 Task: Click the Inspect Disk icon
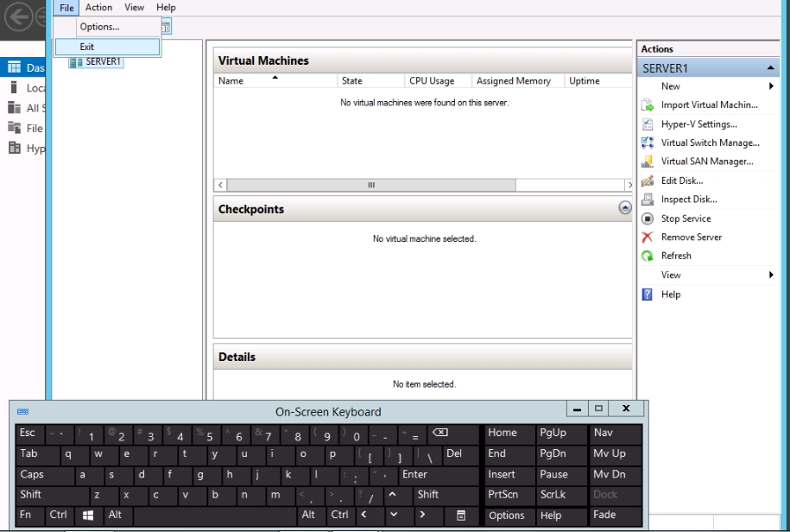point(647,199)
